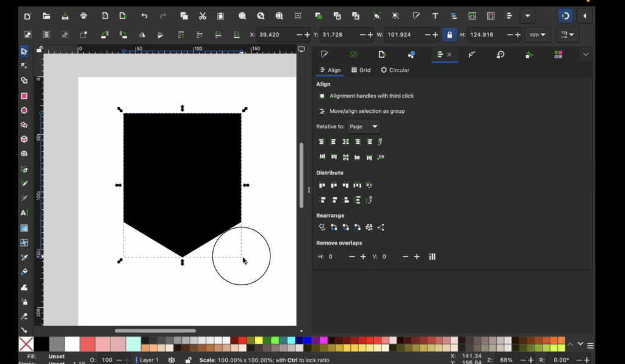625x364 pixels.
Task: Select the Align sub-tab
Action: [x=330, y=70]
